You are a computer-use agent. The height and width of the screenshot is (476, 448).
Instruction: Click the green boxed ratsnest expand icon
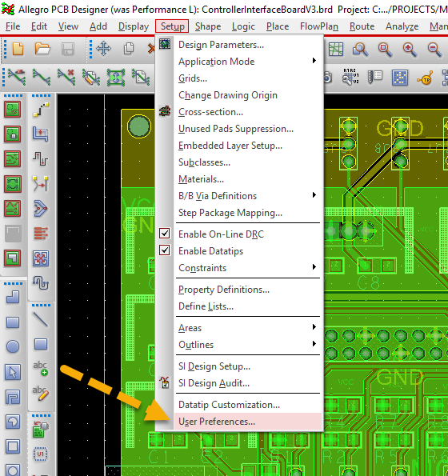[x=116, y=78]
